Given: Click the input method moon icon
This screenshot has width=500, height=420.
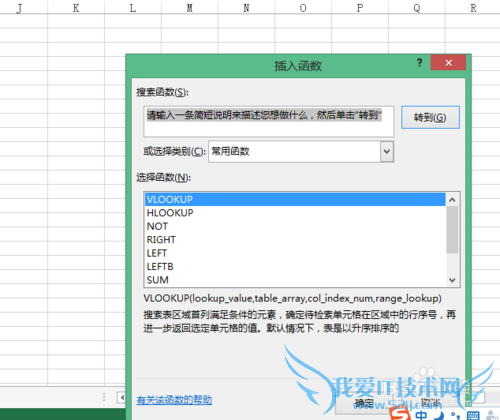Looking at the screenshot, I should [439, 416].
